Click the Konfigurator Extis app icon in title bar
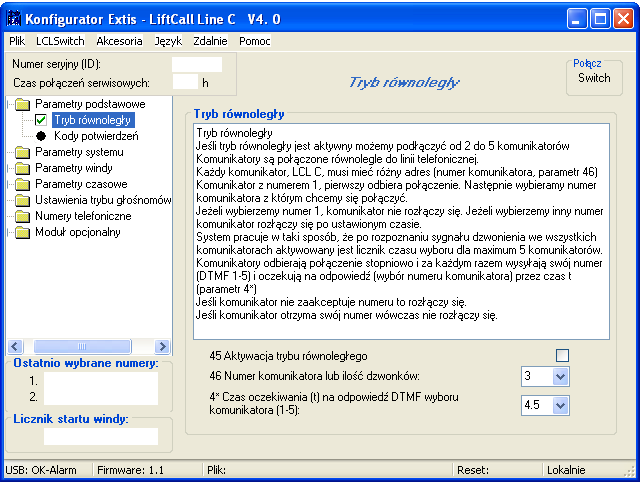The height and width of the screenshot is (484, 641). [x=14, y=19]
